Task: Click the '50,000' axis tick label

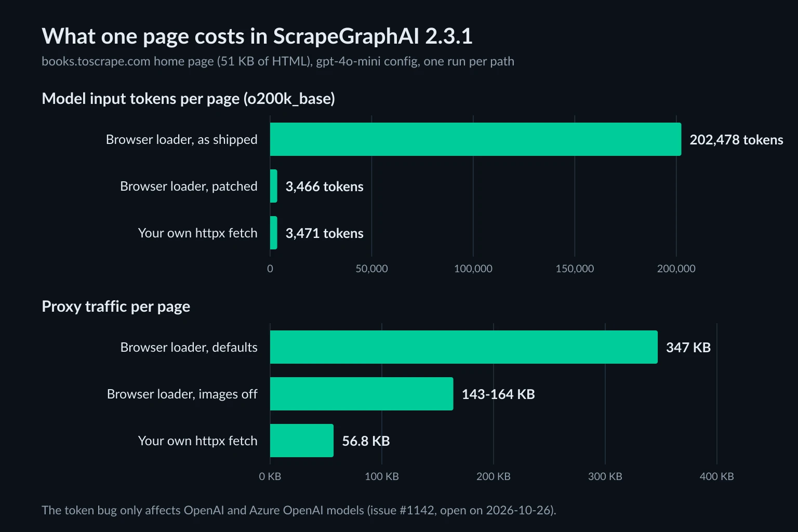Action: [x=371, y=269]
